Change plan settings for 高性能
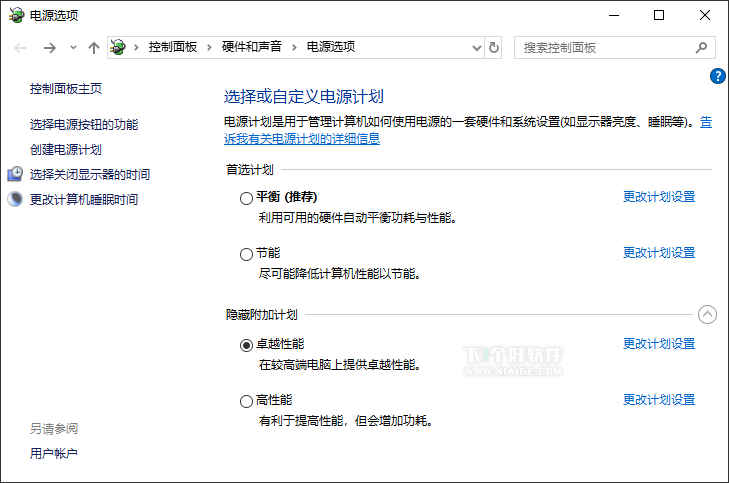The image size is (729, 483). [659, 399]
